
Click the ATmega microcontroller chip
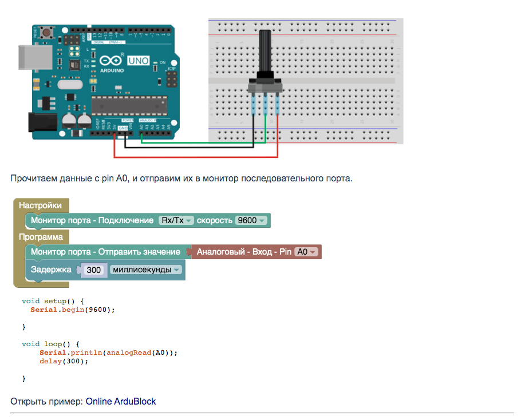(129, 104)
